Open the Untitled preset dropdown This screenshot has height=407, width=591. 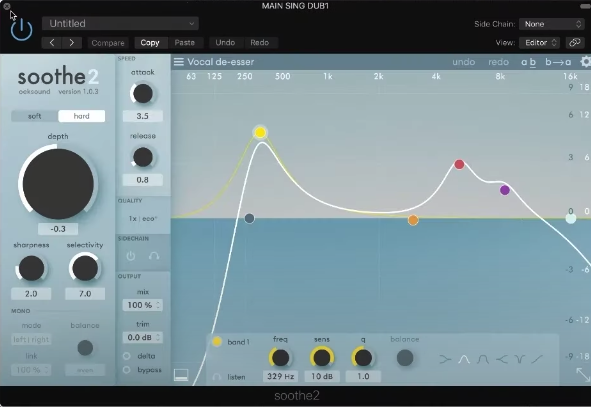pos(120,23)
